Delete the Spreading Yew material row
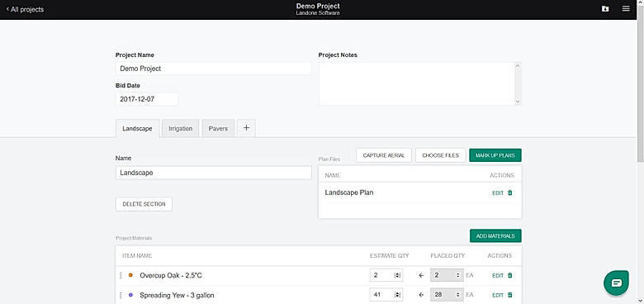The image size is (644, 304). click(x=509, y=295)
